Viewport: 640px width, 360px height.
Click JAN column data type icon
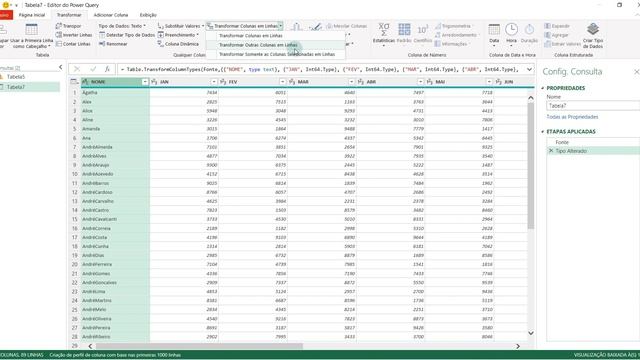[x=154, y=82]
